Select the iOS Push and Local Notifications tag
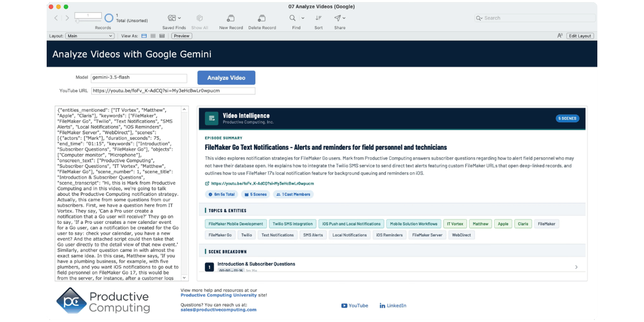 (352, 224)
